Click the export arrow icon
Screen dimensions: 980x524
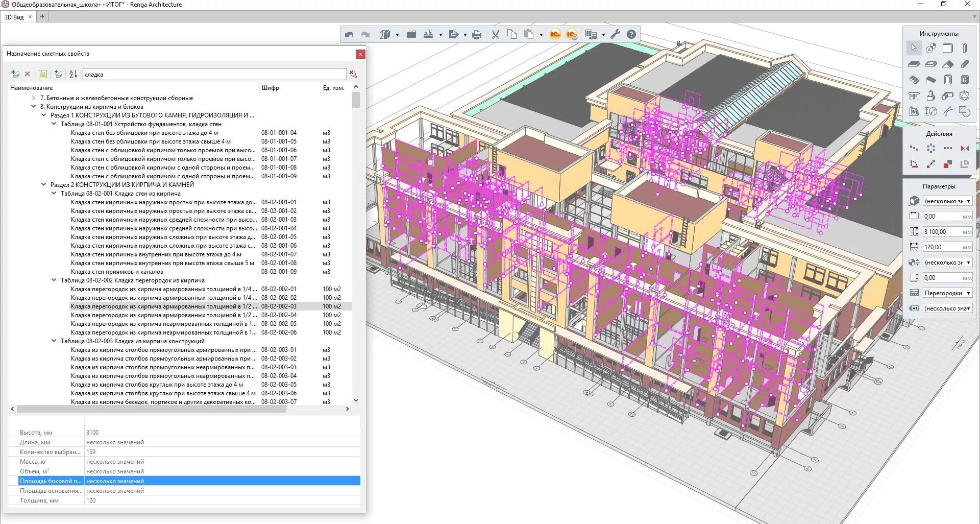pos(453,34)
